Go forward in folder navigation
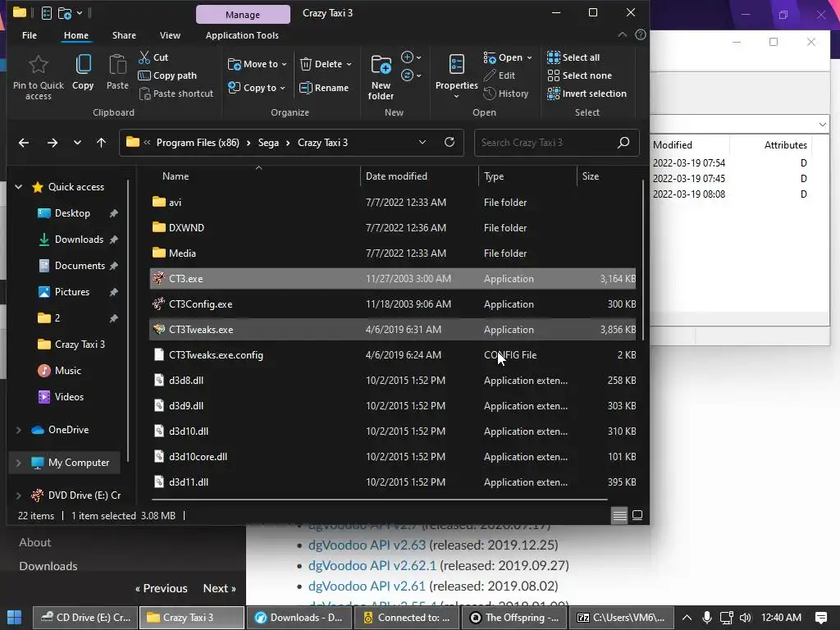The width and height of the screenshot is (840, 630). (52, 143)
